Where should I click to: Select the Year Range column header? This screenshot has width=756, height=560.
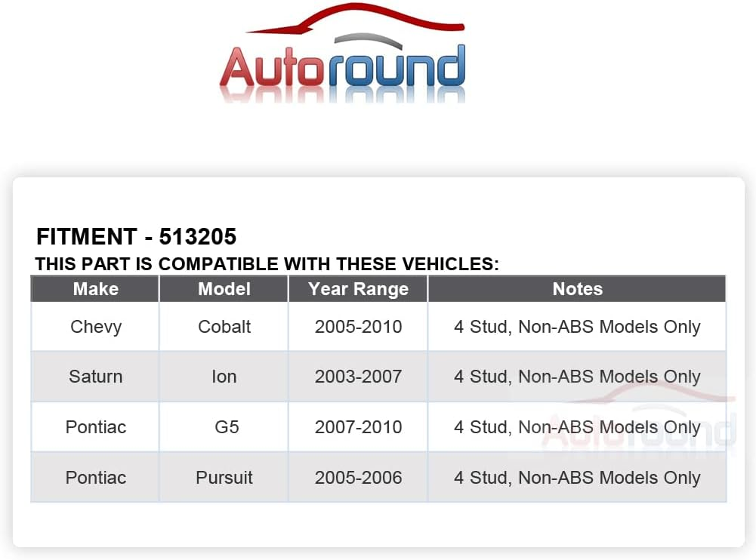click(358, 288)
